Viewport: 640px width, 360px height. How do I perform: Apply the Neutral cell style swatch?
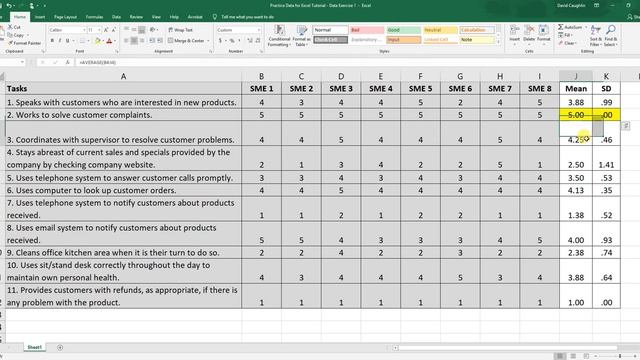(440, 30)
